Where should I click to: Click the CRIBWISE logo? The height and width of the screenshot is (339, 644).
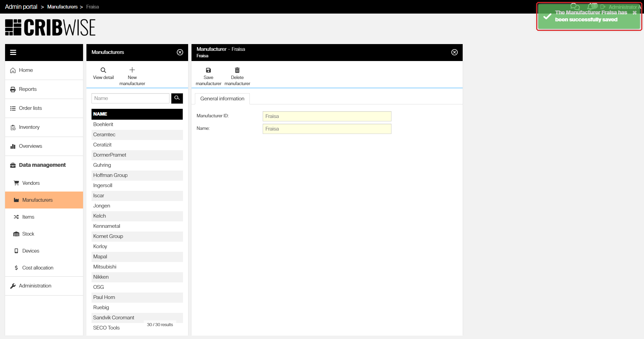[50, 27]
